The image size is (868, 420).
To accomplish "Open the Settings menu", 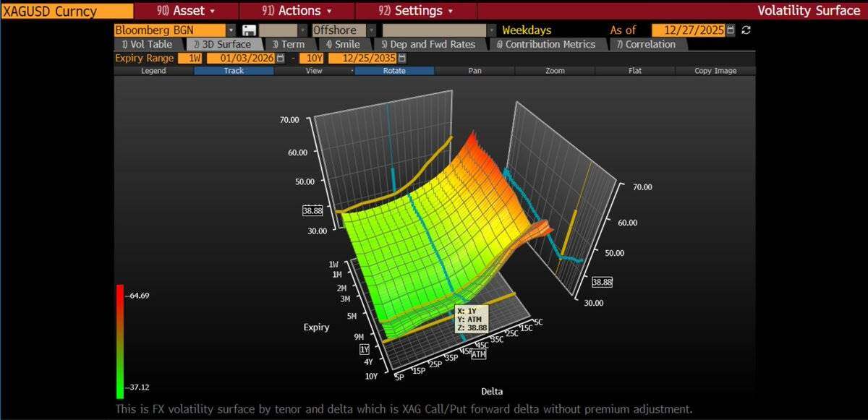I will pyautogui.click(x=415, y=11).
